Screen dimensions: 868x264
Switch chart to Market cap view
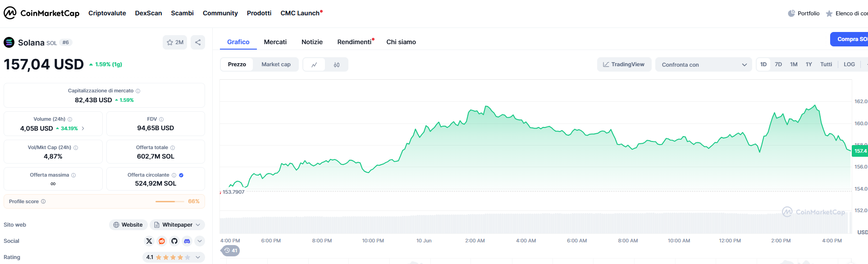coord(276,64)
